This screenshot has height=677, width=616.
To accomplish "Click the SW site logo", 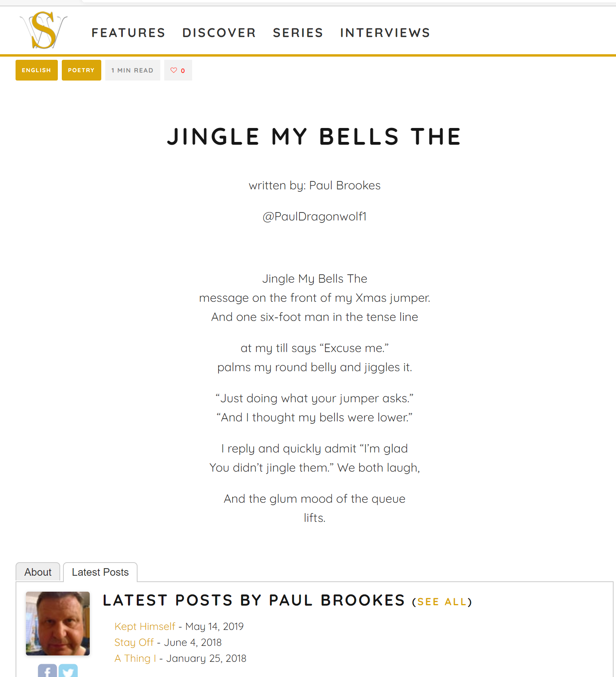I will (x=43, y=29).
